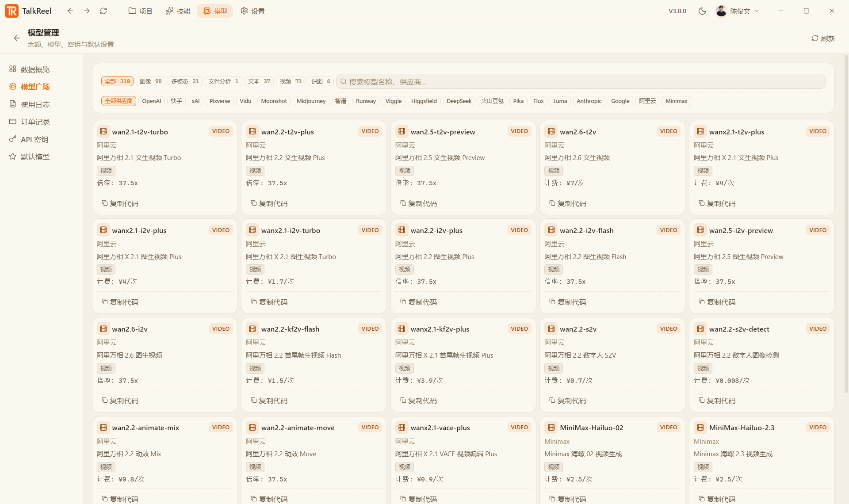Copy code for wan2.5-t2v-preview
The image size is (849, 504).
tap(419, 203)
